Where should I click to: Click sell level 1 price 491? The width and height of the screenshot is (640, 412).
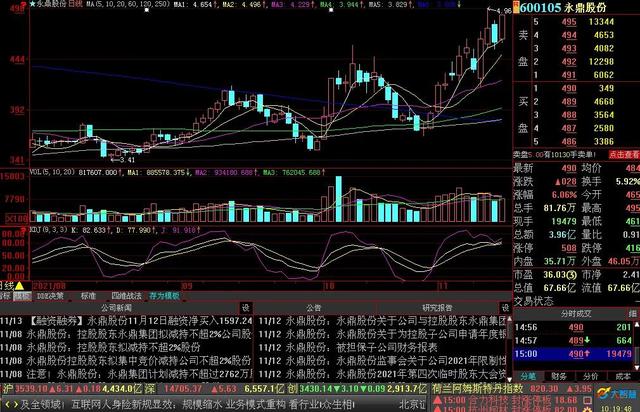click(x=569, y=75)
